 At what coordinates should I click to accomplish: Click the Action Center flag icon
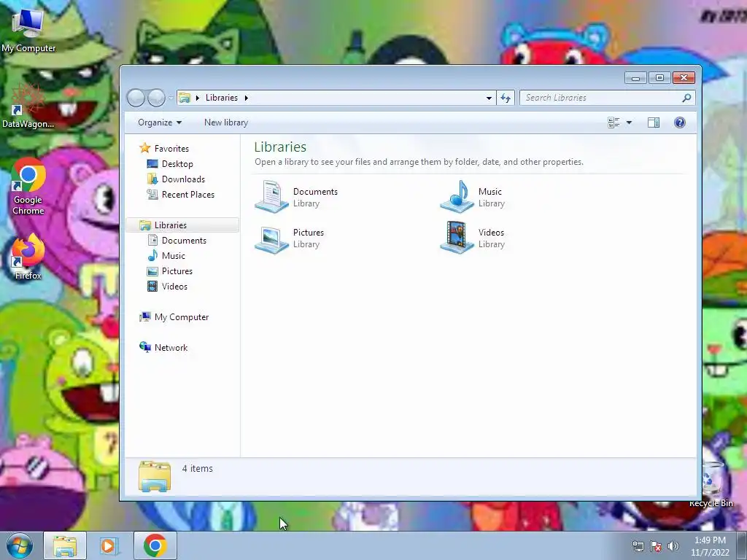656,546
